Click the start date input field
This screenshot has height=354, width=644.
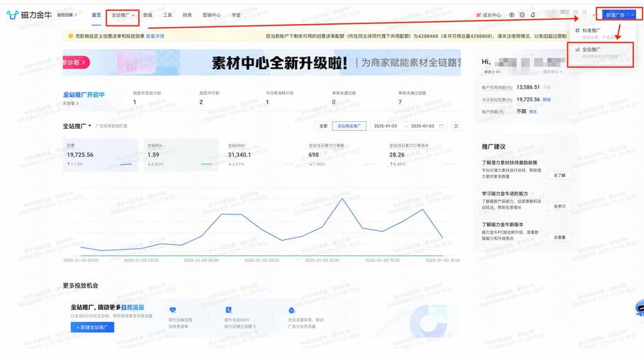tap(387, 126)
